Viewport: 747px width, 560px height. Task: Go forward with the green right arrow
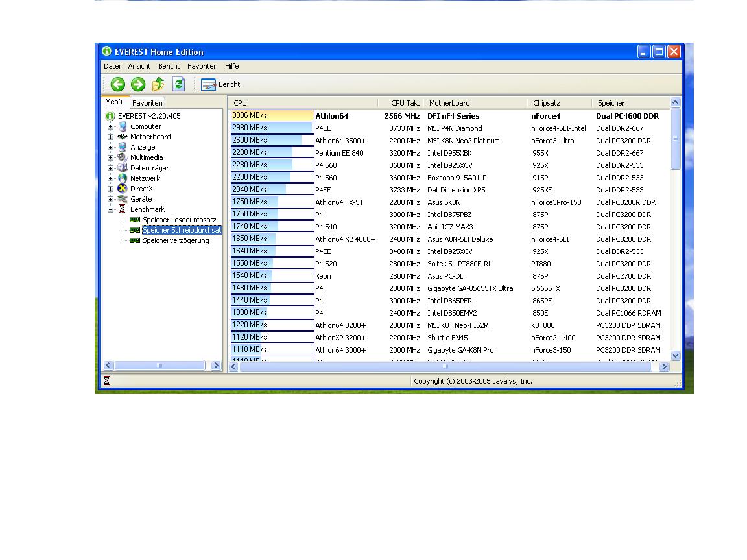[138, 84]
